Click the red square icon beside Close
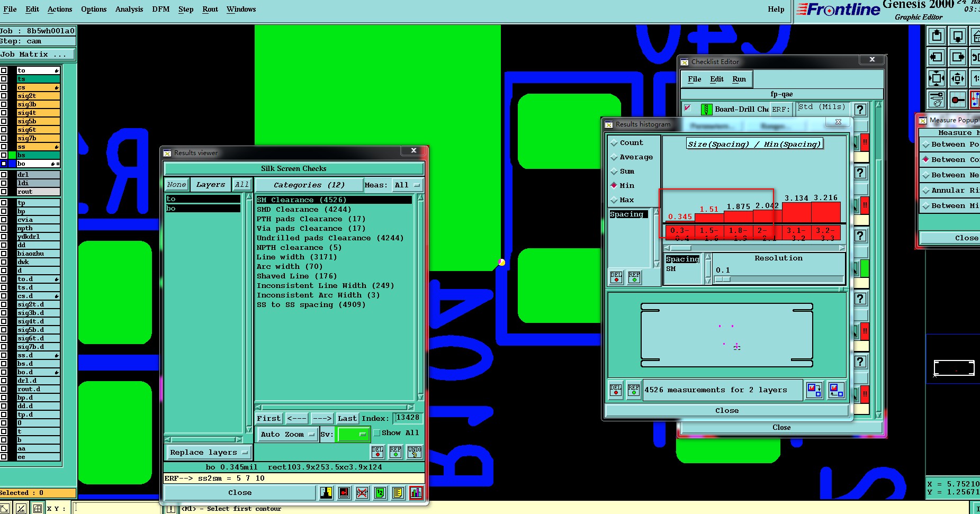This screenshot has width=980, height=514. (x=344, y=493)
